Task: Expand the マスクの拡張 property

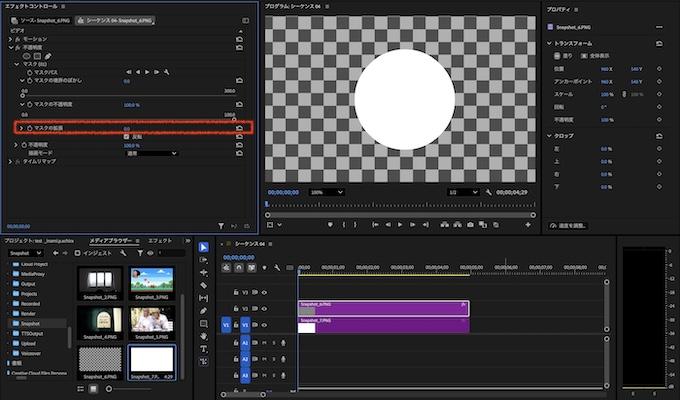Action: (x=19, y=128)
